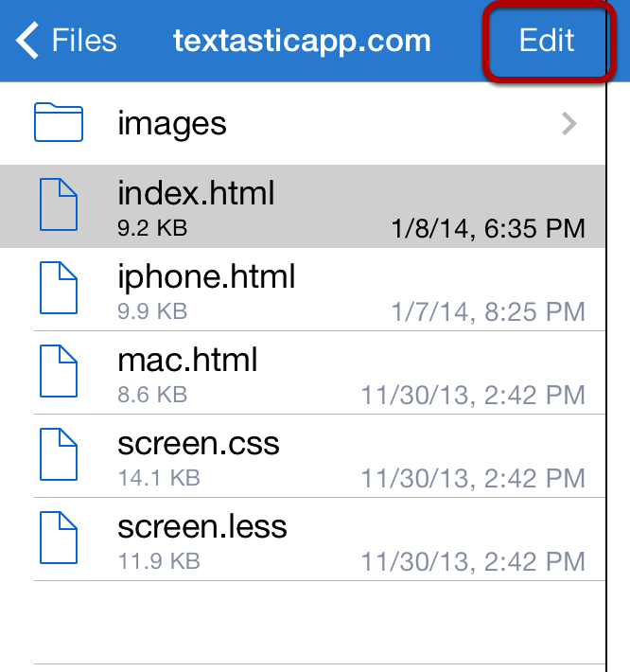
Task: Click the screen.less document icon
Action: click(x=59, y=538)
